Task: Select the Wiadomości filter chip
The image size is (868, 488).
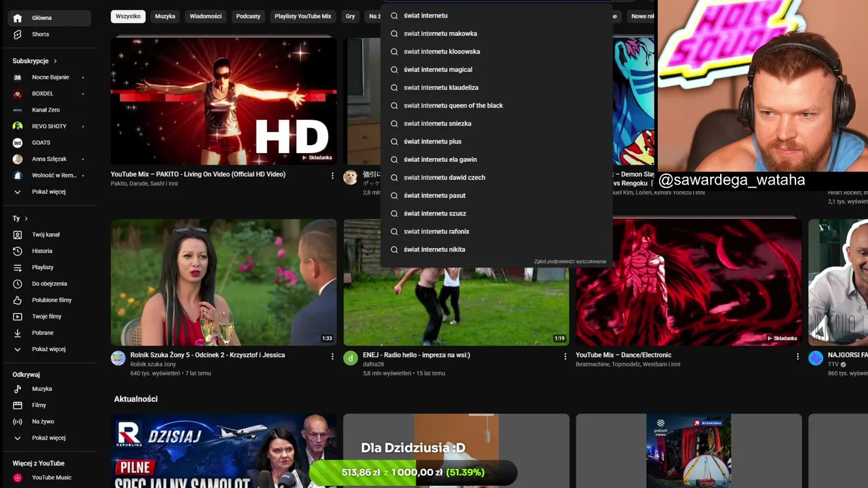Action: pos(205,16)
